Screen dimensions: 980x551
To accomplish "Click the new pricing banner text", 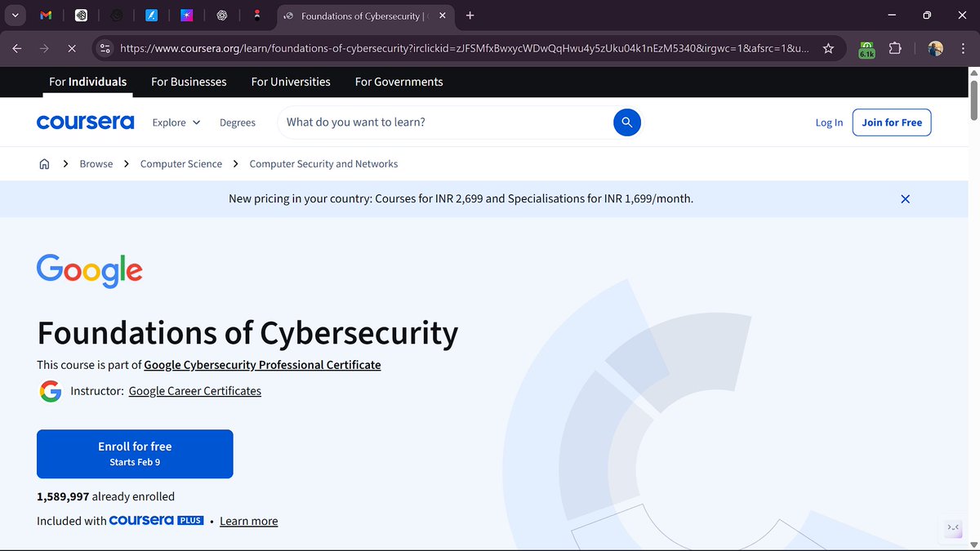I will 461,198.
